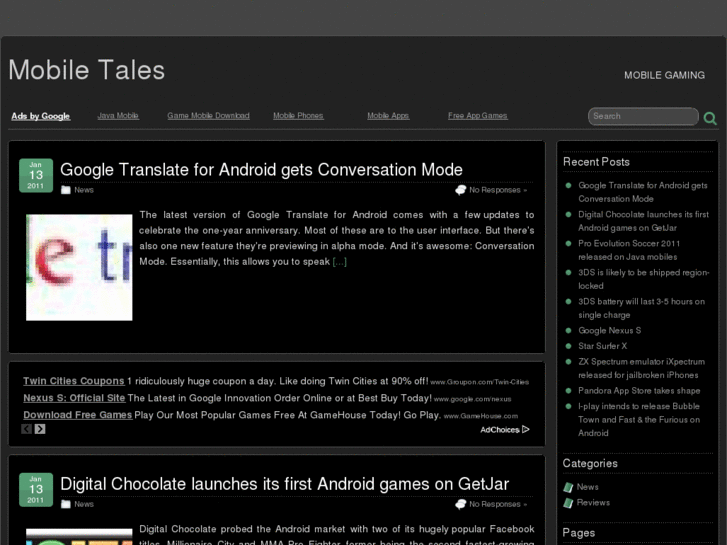Click the green read-more ellipsis link

339,262
